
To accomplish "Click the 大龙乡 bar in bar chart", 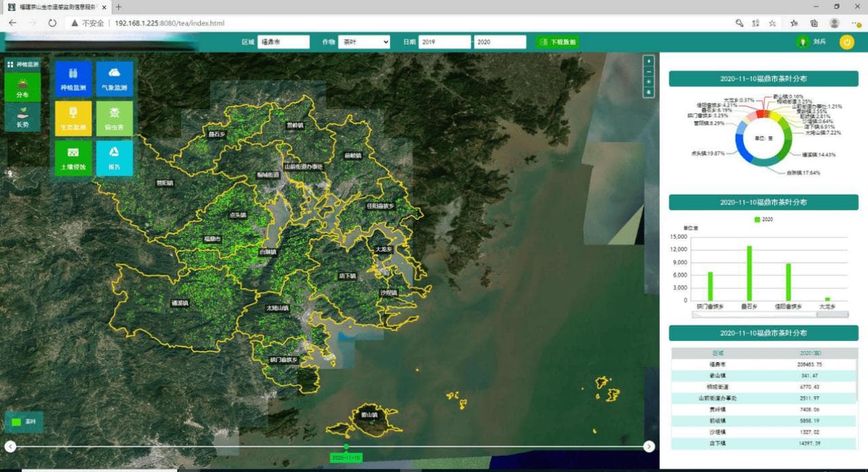I will 827,298.
